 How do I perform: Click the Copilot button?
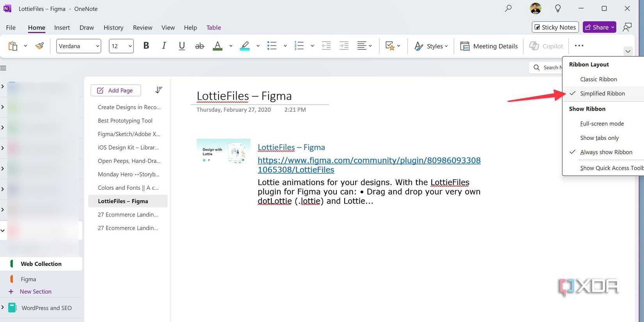[546, 46]
